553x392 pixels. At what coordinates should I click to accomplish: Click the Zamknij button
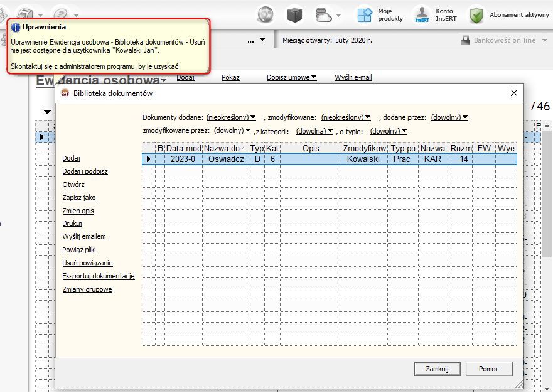click(438, 369)
